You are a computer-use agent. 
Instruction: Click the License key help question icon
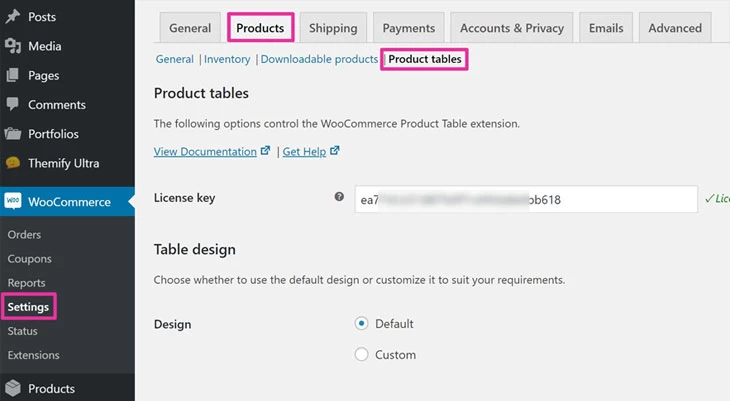(339, 197)
